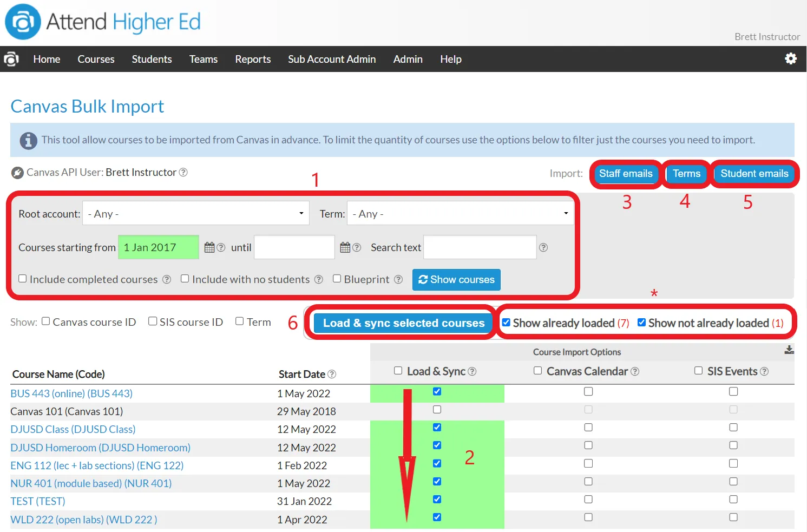Go to the Students menu

pos(152,59)
